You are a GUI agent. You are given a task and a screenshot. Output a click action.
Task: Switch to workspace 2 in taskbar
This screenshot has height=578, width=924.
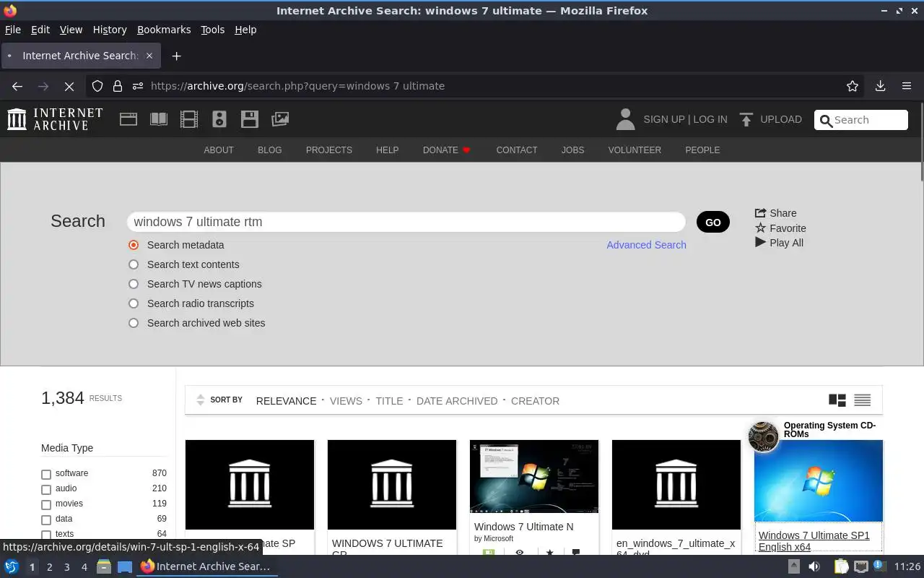pos(49,567)
